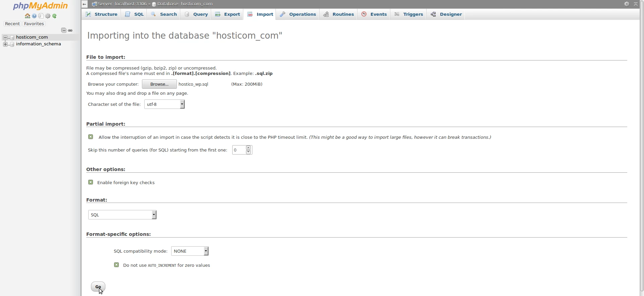Toggle allow interruption of import checkbox
Image resolution: width=644 pixels, height=296 pixels.
91,137
